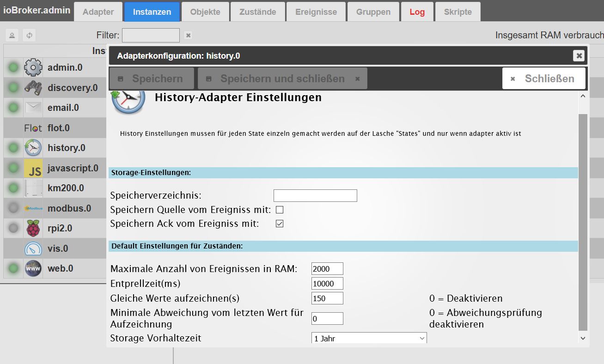Open the red Log tab
This screenshot has height=364, width=604.
[417, 12]
